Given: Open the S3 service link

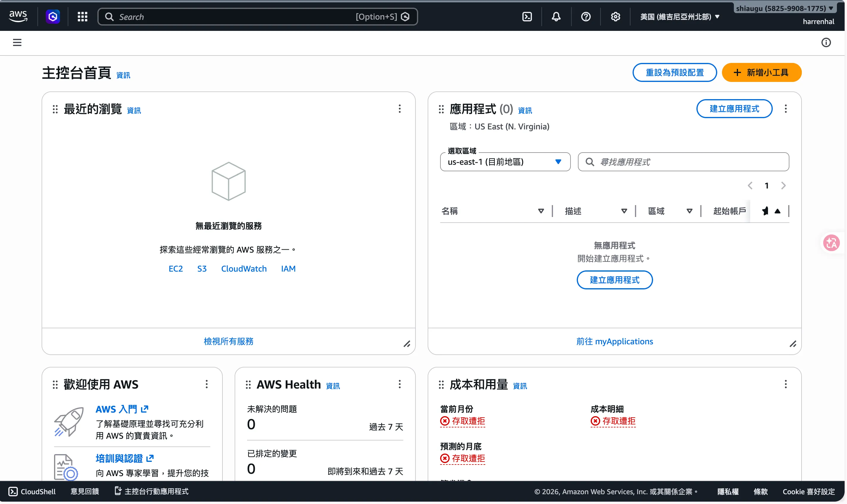Looking at the screenshot, I should [202, 269].
